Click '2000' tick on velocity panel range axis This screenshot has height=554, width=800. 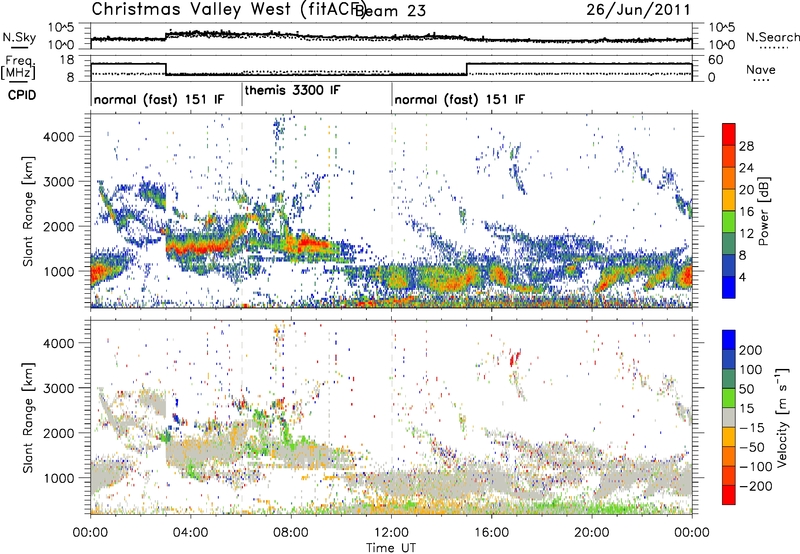point(59,433)
